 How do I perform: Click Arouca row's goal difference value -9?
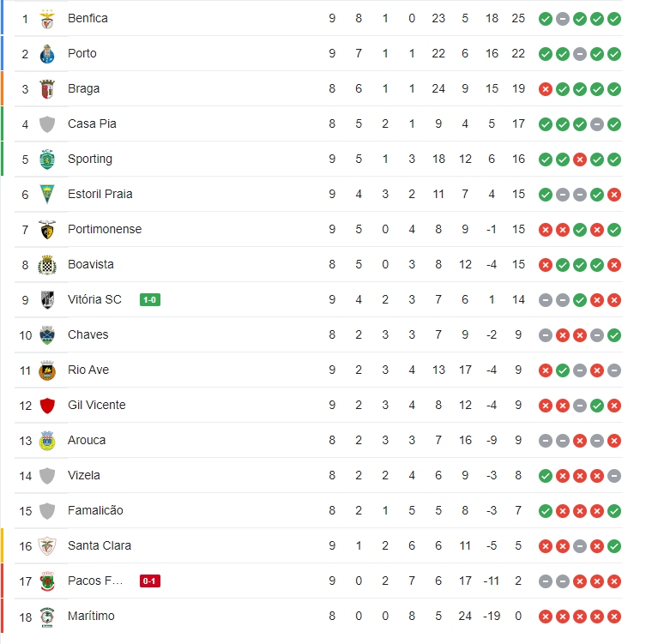click(492, 440)
